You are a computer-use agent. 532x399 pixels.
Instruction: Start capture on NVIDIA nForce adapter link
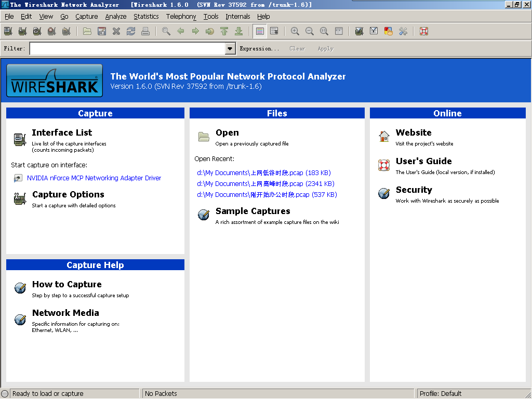[94, 178]
